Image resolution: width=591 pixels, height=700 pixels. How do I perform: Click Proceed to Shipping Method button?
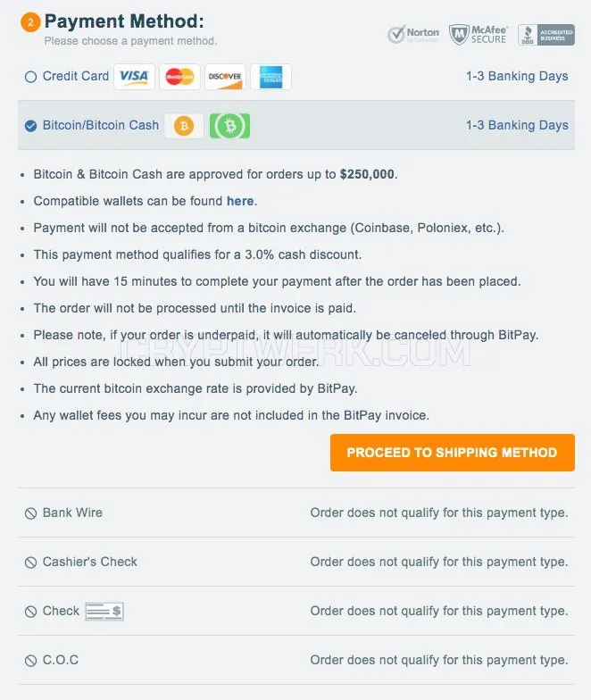tap(452, 452)
